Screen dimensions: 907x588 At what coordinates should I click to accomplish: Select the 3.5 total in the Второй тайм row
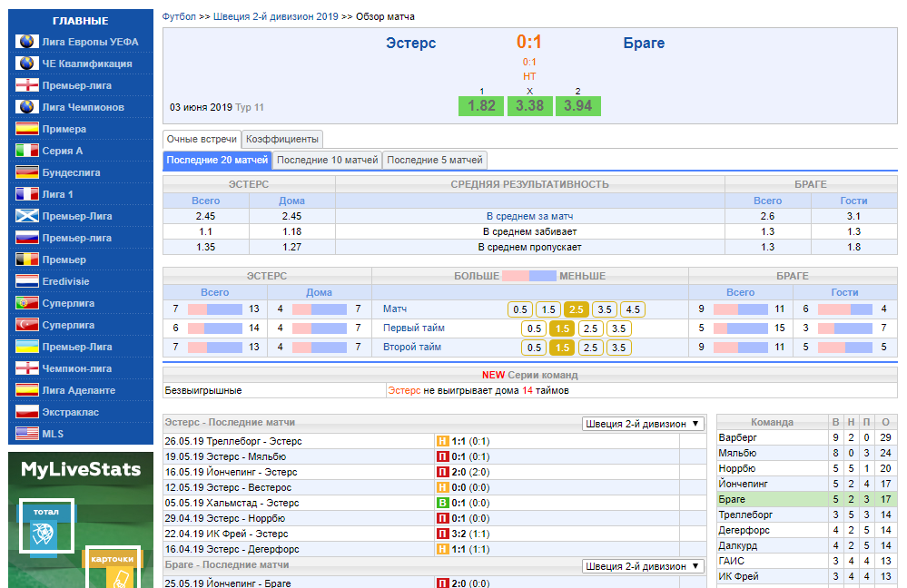618,348
